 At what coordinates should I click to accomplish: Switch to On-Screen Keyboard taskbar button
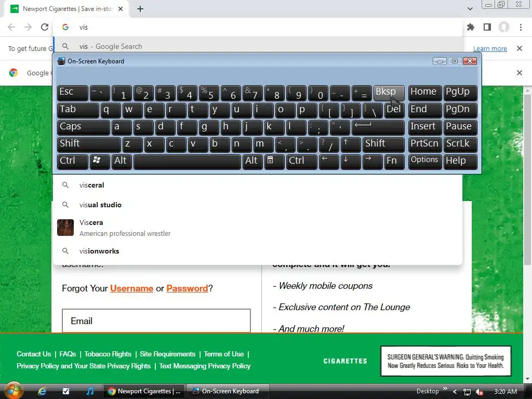[228, 391]
